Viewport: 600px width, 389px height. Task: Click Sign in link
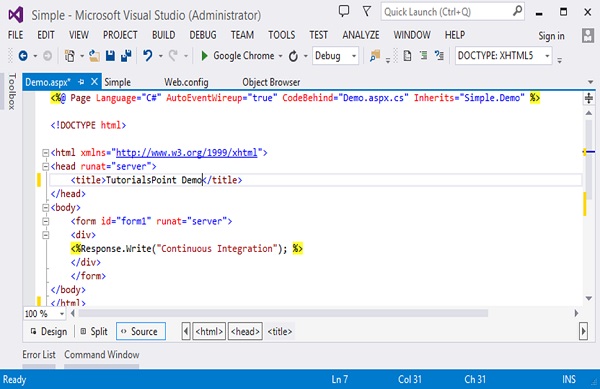tap(551, 36)
